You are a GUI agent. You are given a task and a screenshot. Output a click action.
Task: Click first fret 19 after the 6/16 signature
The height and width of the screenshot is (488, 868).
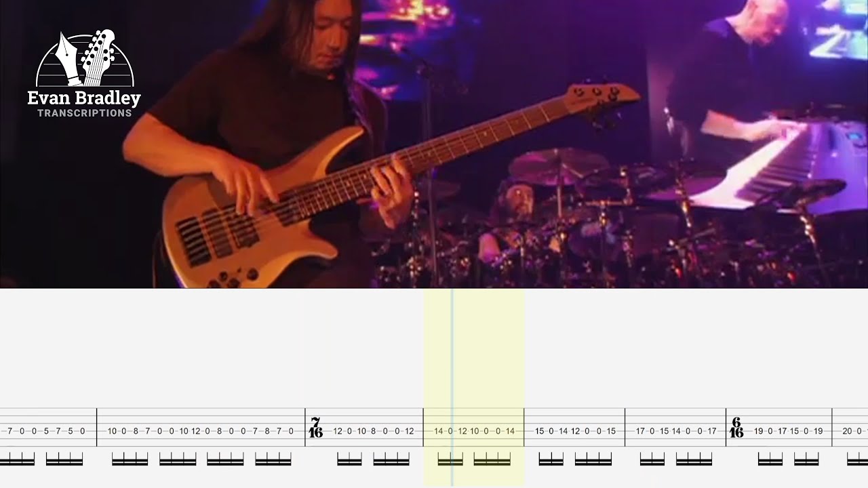[758, 431]
